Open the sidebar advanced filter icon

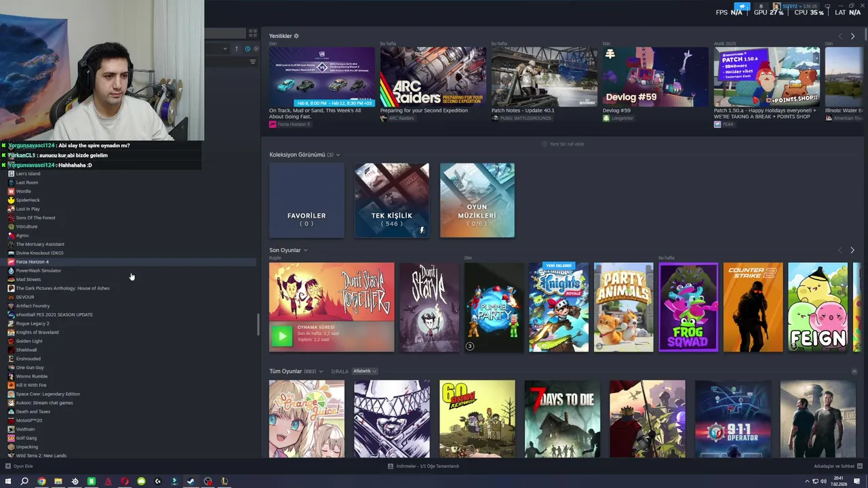[253, 62]
